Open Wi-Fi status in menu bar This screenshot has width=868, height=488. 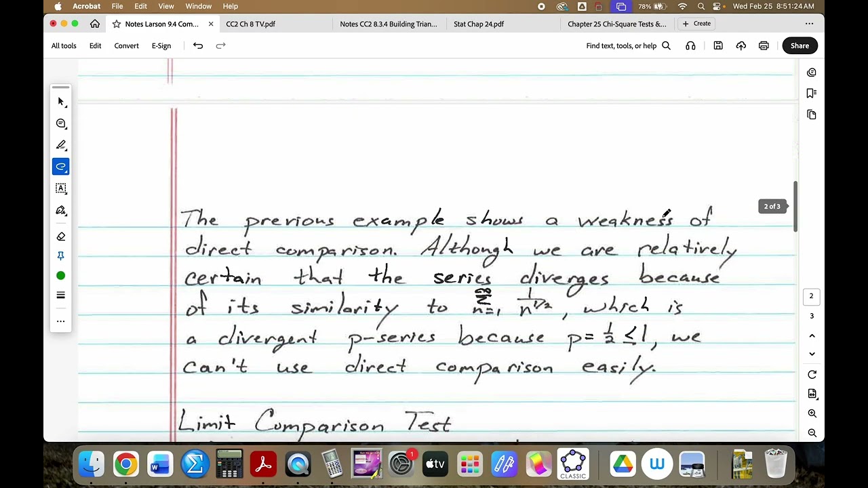coord(682,6)
